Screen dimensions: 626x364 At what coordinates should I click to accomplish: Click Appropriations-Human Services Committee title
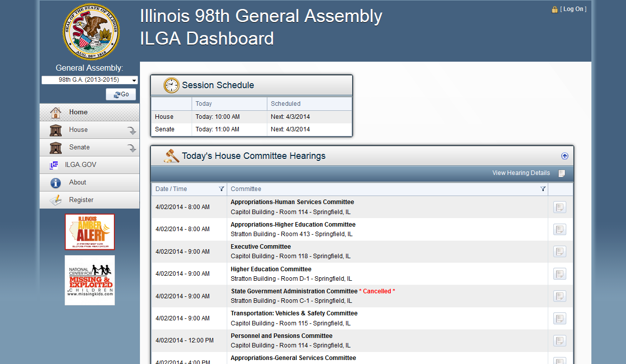(x=292, y=202)
